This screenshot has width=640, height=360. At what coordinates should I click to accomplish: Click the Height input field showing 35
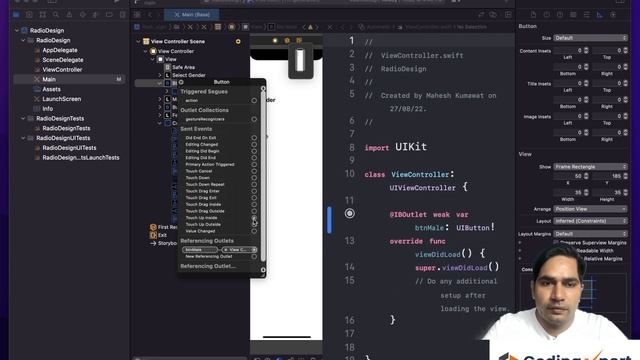coord(607,193)
